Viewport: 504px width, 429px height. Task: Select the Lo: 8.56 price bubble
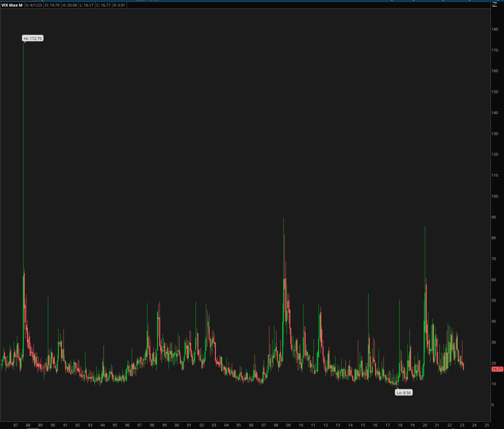point(404,393)
